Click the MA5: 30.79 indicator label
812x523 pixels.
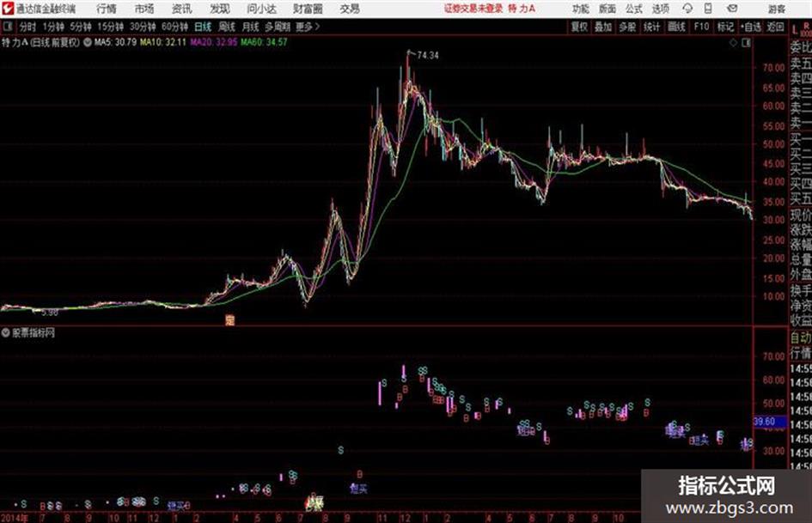(115, 42)
